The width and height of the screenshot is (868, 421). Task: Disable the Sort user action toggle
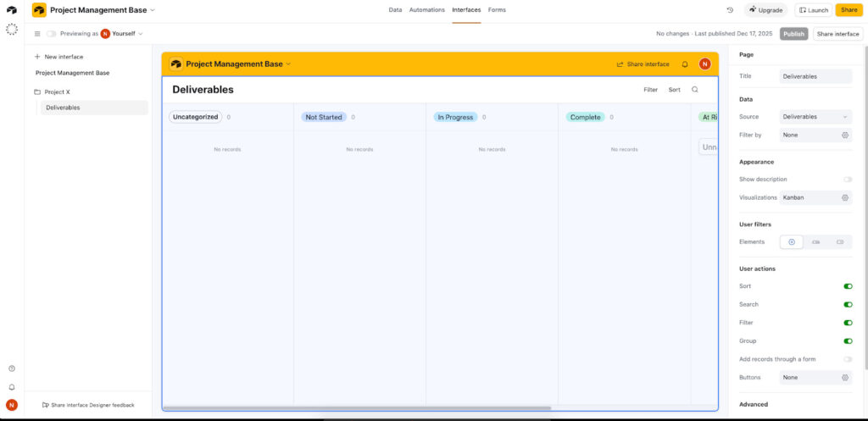pyautogui.click(x=848, y=286)
